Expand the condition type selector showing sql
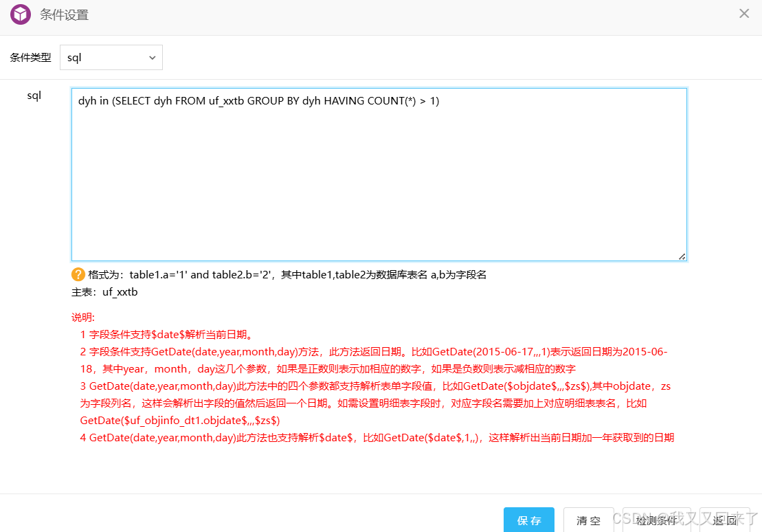 110,58
